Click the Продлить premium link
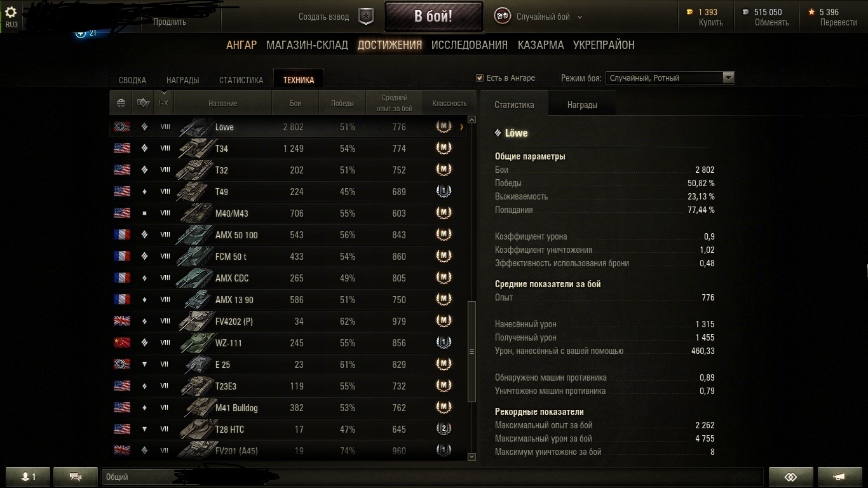 point(170,22)
